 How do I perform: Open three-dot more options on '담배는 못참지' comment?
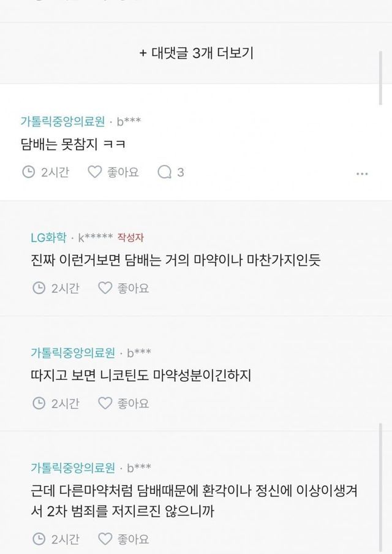pos(362,173)
